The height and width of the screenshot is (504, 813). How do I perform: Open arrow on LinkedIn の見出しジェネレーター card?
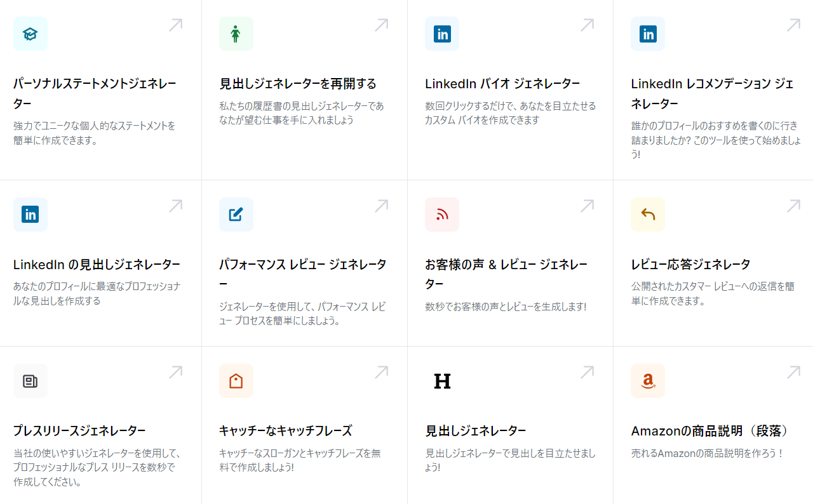point(175,206)
